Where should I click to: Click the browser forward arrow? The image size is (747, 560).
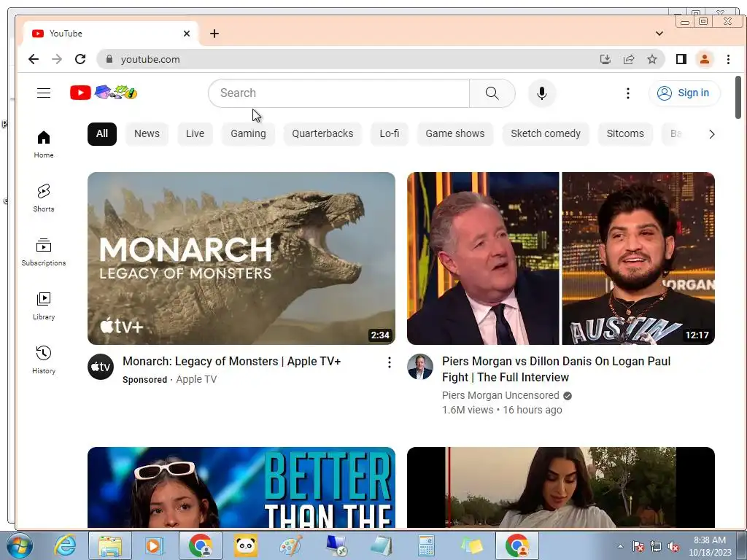pos(57,59)
